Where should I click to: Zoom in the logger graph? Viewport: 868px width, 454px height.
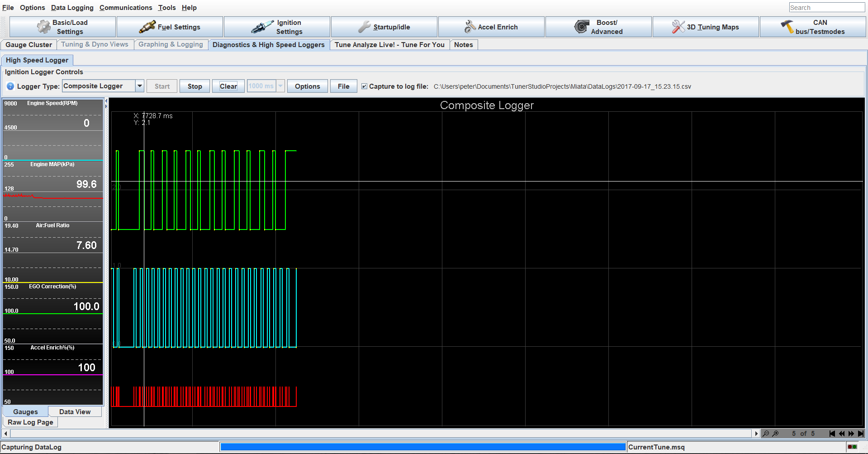click(776, 434)
